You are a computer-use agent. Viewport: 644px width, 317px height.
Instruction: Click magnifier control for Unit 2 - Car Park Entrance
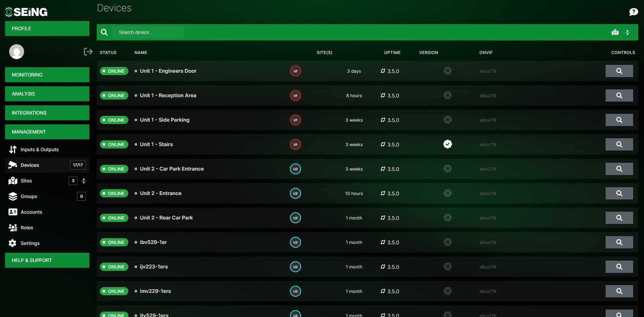tap(619, 169)
